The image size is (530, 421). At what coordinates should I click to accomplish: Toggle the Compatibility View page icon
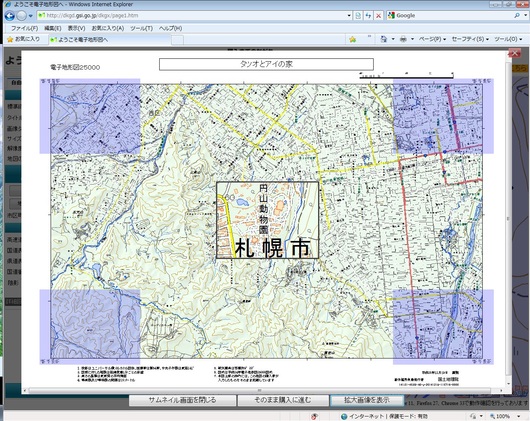pyautogui.click(x=358, y=16)
